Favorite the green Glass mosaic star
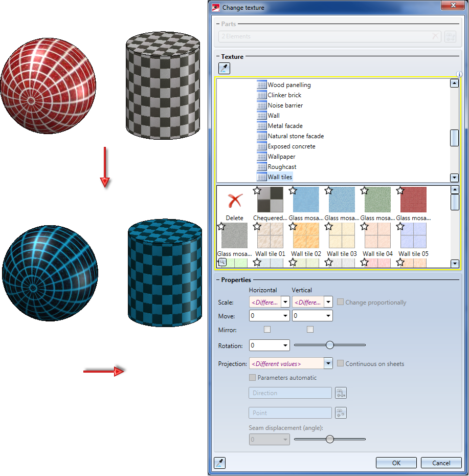Image resolution: width=469 pixels, height=476 pixels. coord(364,190)
